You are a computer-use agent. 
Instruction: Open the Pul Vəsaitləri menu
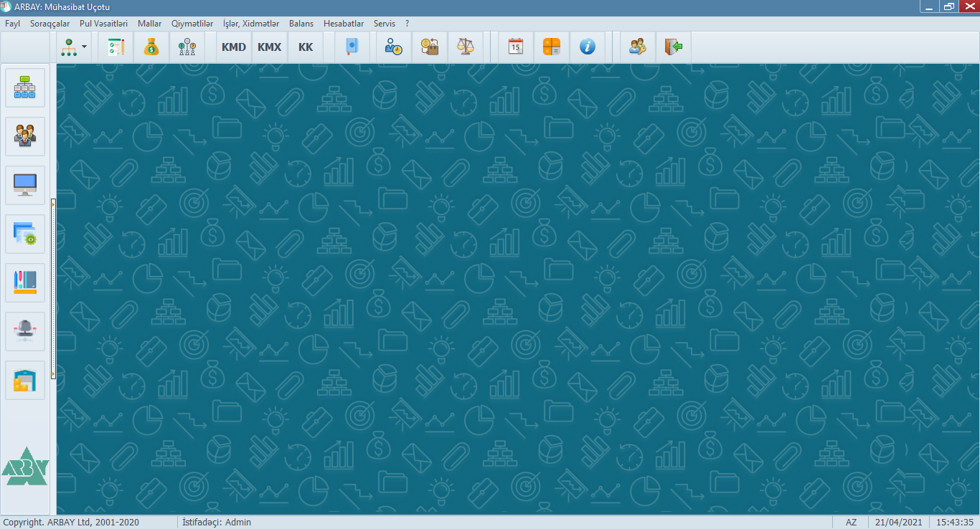103,24
